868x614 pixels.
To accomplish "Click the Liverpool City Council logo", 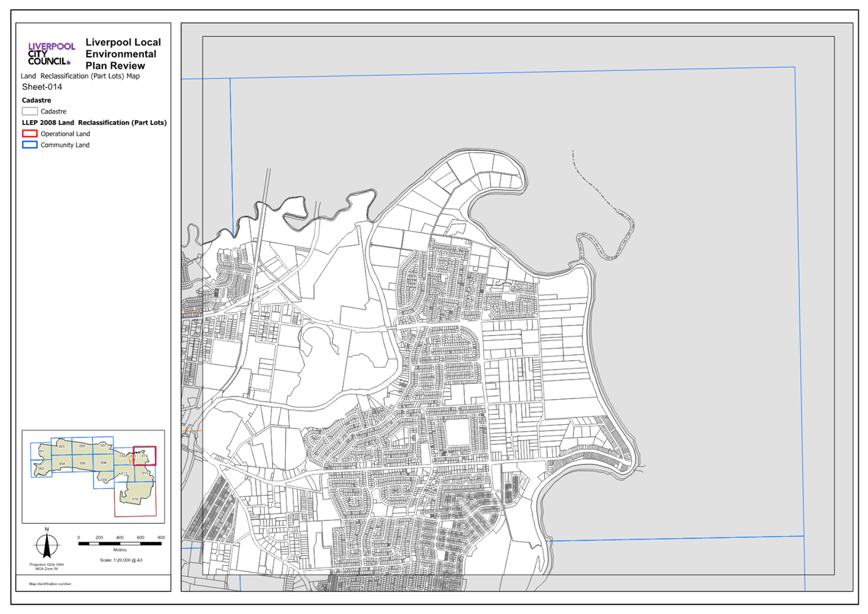I will click(51, 53).
